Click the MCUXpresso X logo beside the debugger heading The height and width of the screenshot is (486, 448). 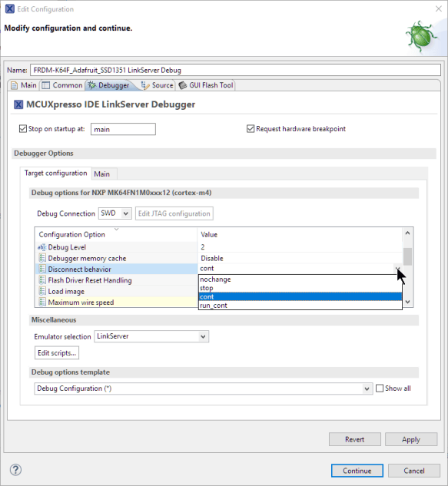point(18,104)
